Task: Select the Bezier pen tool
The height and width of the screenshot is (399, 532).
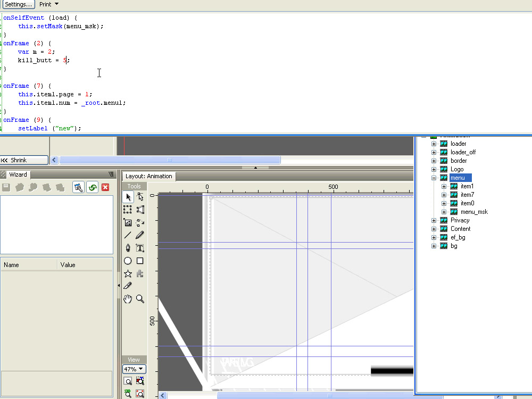Action: click(128, 248)
